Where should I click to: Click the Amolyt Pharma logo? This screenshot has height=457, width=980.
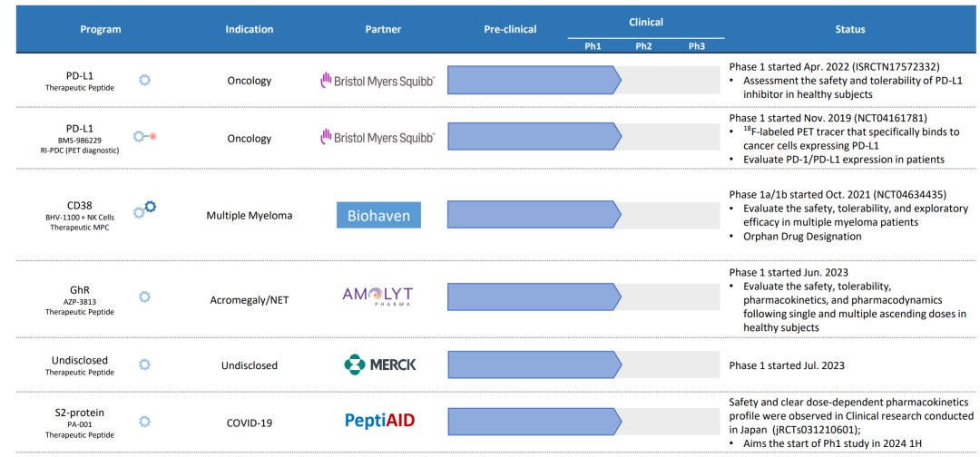tap(377, 296)
